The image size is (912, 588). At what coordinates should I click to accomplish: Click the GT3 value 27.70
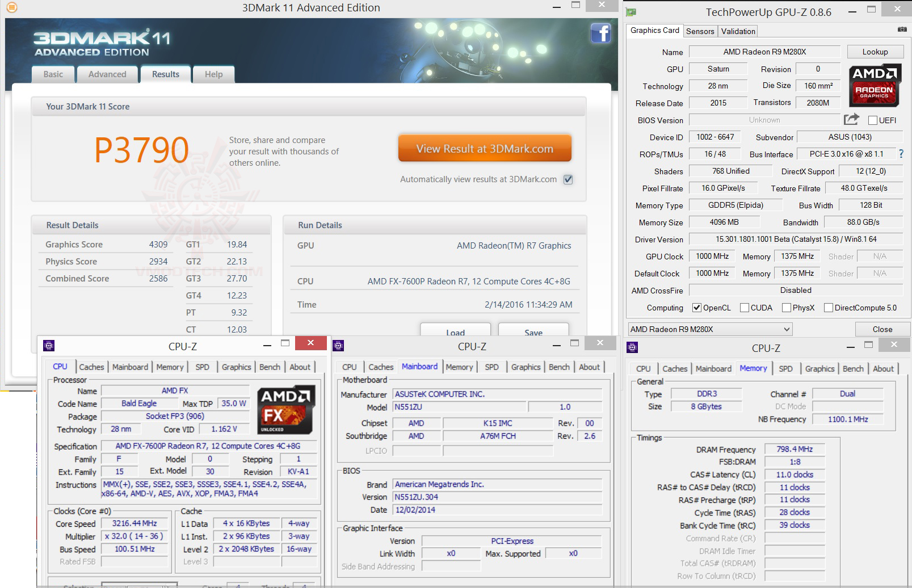pyautogui.click(x=237, y=279)
